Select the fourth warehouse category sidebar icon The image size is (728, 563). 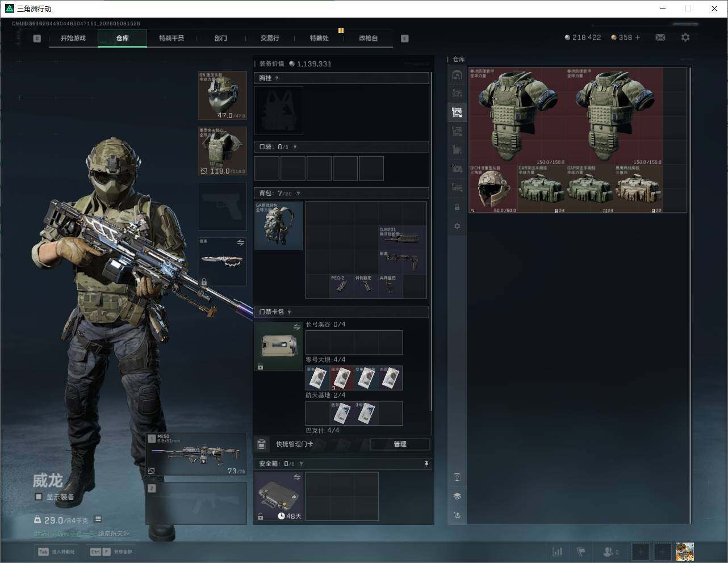(457, 131)
